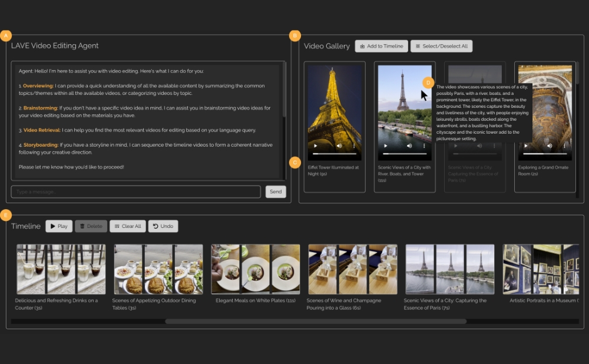Viewport: 589px width, 364px height.
Task: Mute the Eiffel Tower Illuminated at Night video
Action: tap(339, 145)
